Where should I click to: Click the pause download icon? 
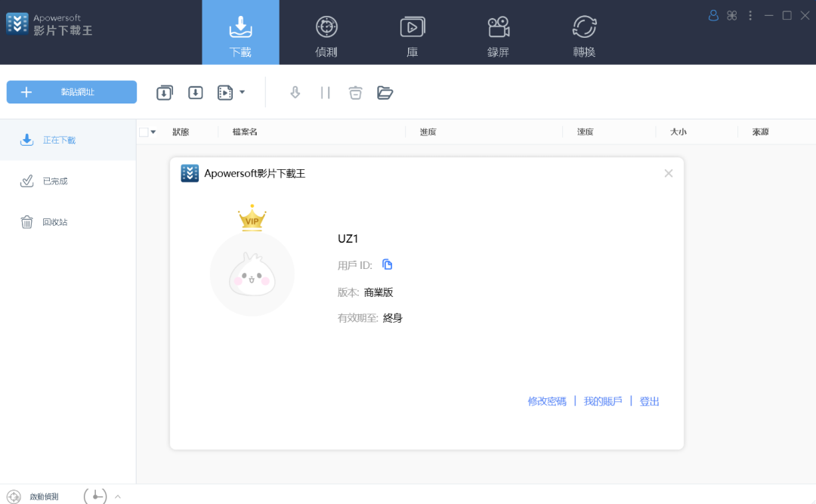(x=325, y=93)
